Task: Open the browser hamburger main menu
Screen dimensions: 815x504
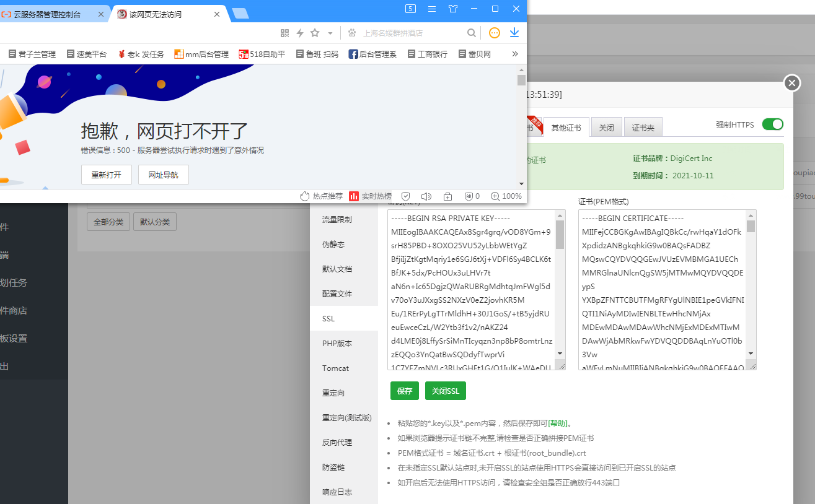Action: 432,9
